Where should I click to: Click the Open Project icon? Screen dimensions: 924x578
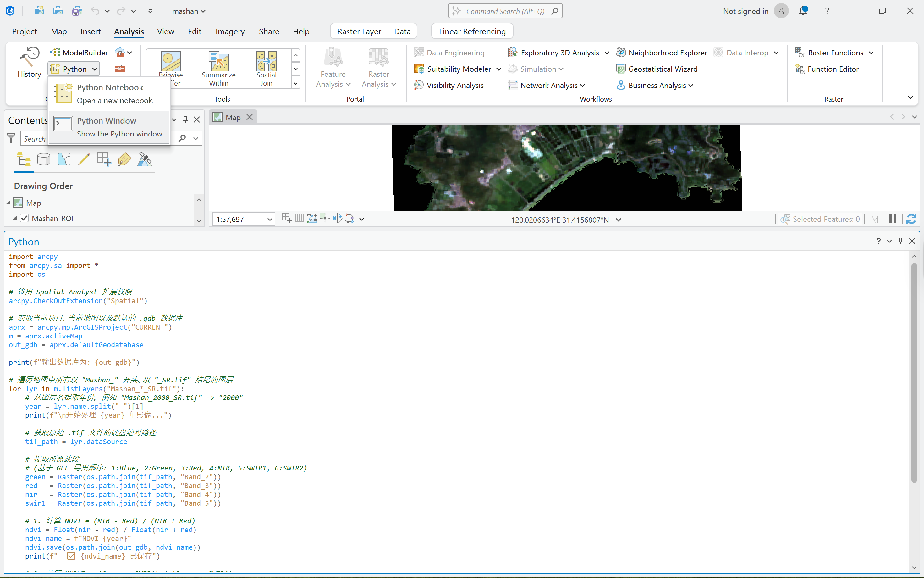click(58, 11)
